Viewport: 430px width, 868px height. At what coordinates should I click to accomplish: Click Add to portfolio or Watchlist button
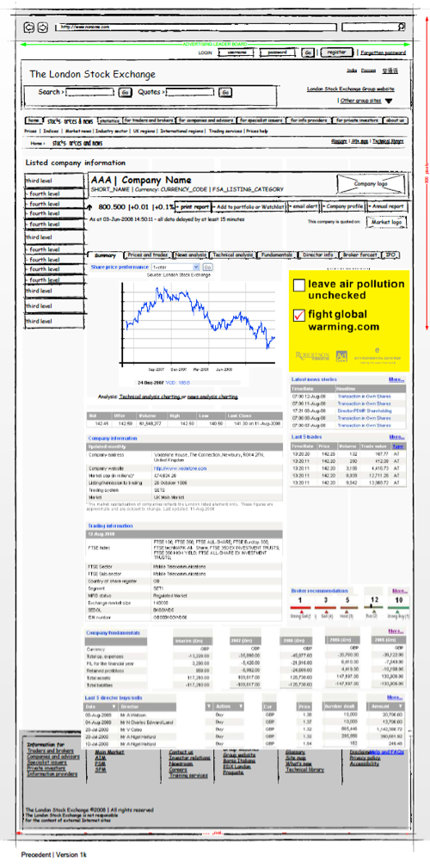coord(249,206)
